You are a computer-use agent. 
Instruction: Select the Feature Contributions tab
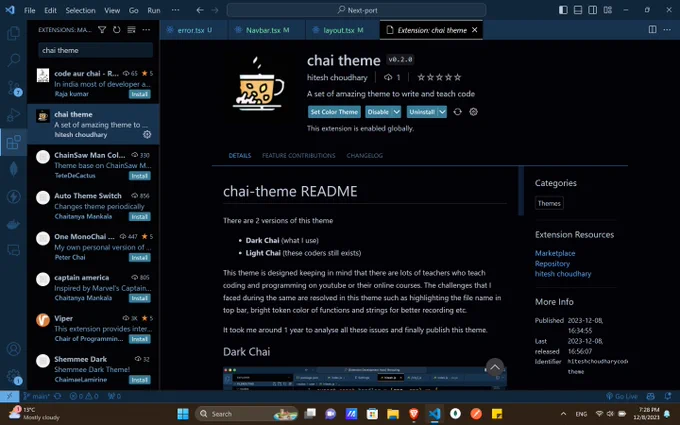(298, 155)
